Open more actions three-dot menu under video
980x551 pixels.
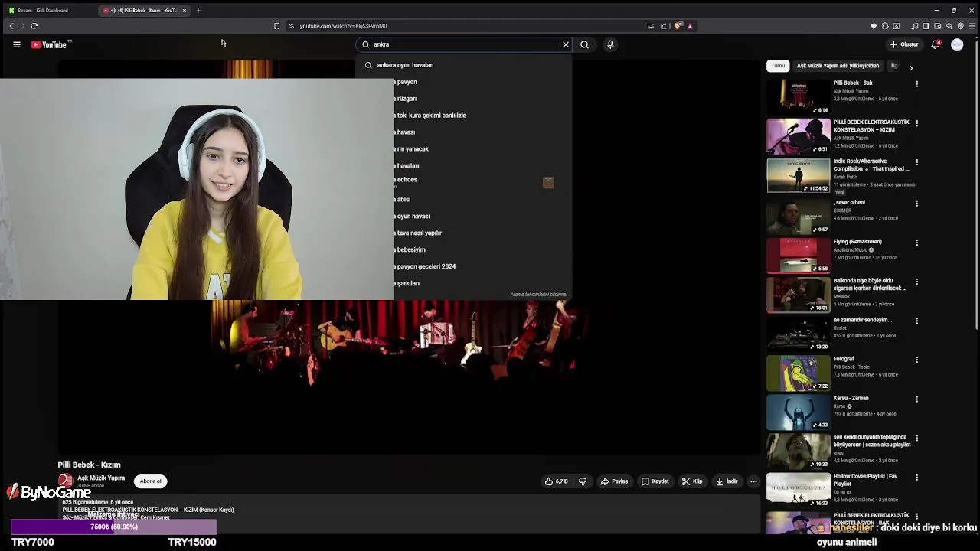click(753, 481)
